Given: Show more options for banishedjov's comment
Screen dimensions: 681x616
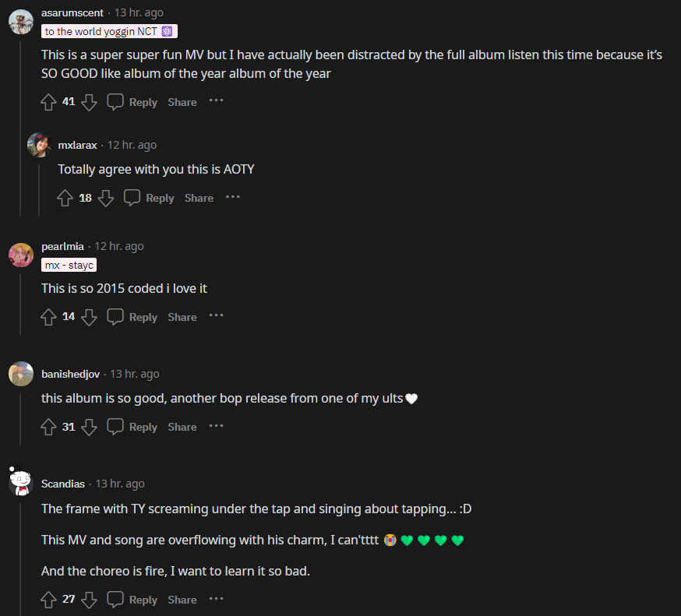Looking at the screenshot, I should click(x=216, y=426).
